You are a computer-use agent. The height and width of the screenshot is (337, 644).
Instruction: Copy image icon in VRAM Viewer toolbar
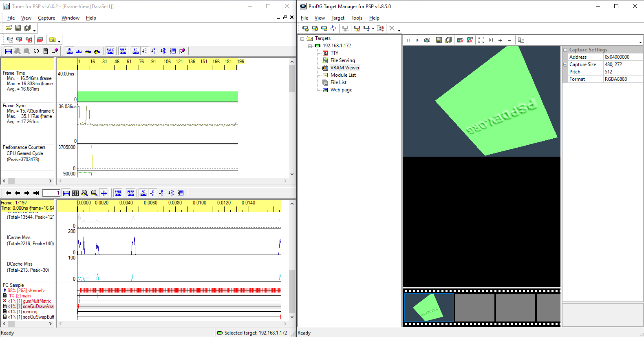pyautogui.click(x=521, y=40)
